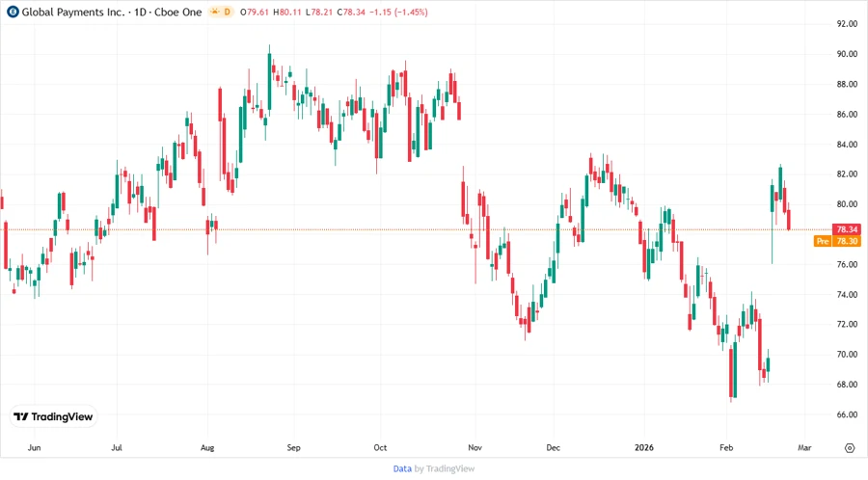Click the 'by TradingView' attribution text
Viewport: 868px width, 480px height.
(445, 469)
